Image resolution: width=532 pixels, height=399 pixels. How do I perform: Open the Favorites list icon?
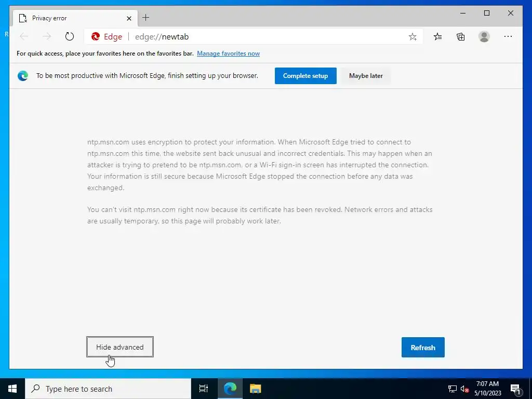pos(437,36)
